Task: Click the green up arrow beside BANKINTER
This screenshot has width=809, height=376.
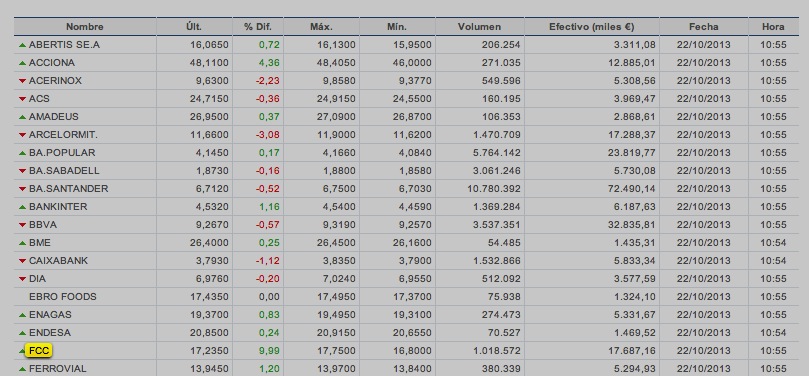Action: point(22,207)
